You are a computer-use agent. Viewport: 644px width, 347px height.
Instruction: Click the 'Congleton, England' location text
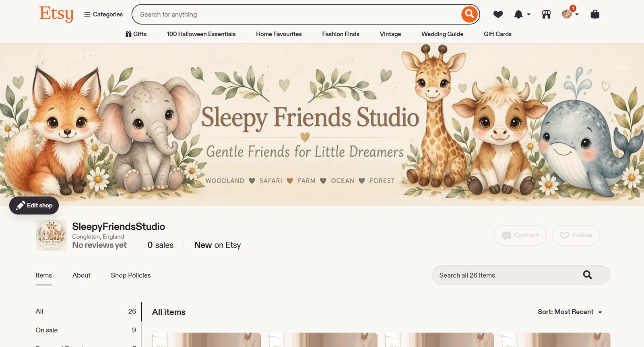98,237
